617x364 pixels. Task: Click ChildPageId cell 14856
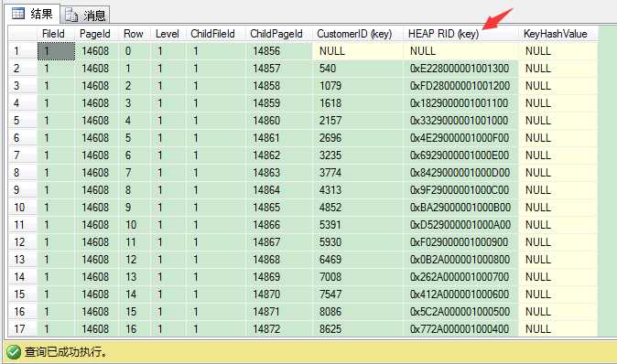[279, 51]
